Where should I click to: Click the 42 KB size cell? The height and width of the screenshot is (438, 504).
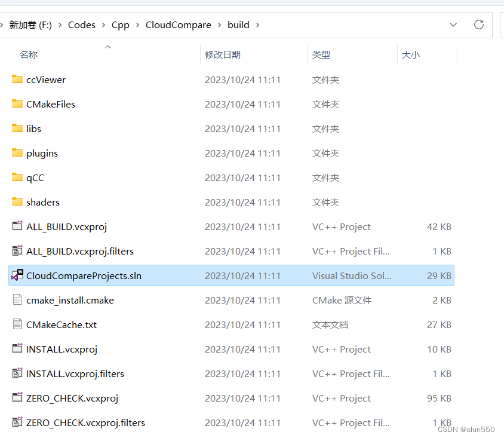pyautogui.click(x=439, y=226)
